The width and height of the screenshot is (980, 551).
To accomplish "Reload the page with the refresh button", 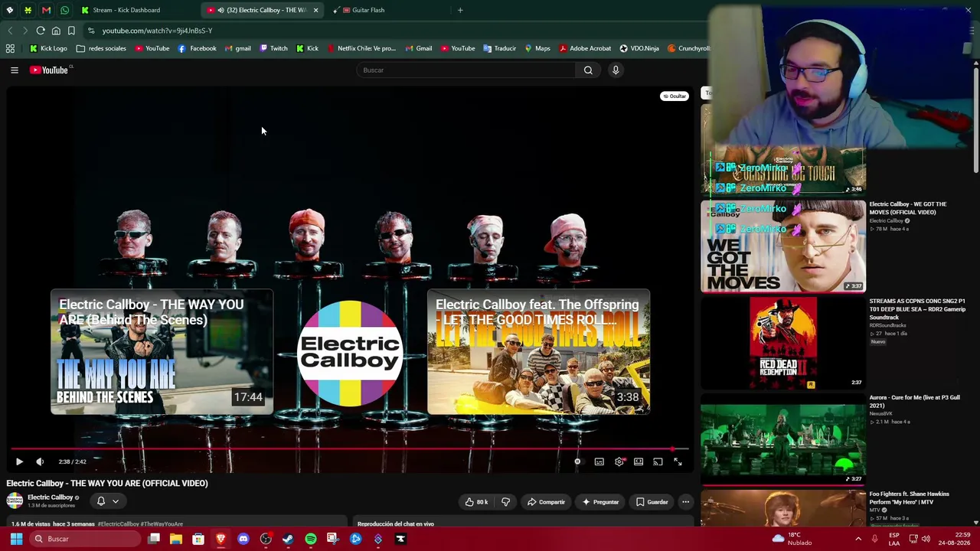I will (x=41, y=31).
